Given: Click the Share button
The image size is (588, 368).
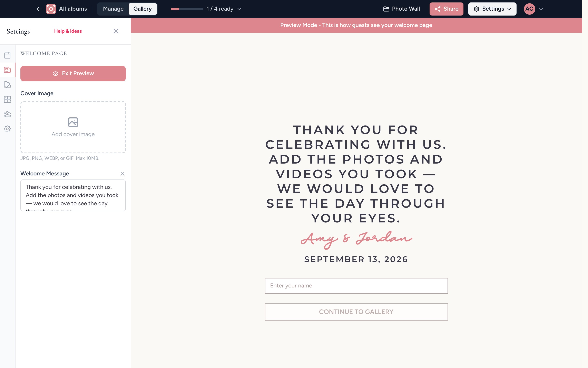Looking at the screenshot, I should (x=446, y=9).
